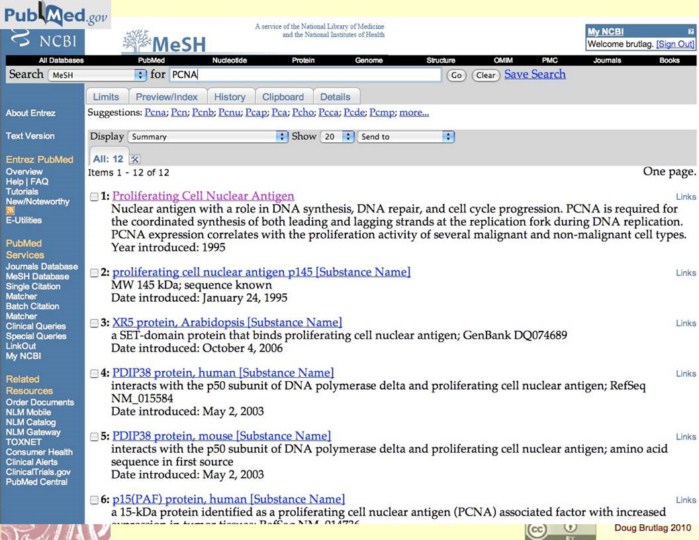This screenshot has width=699, height=540.
Task: Click the Sign Out link
Action: click(x=673, y=44)
